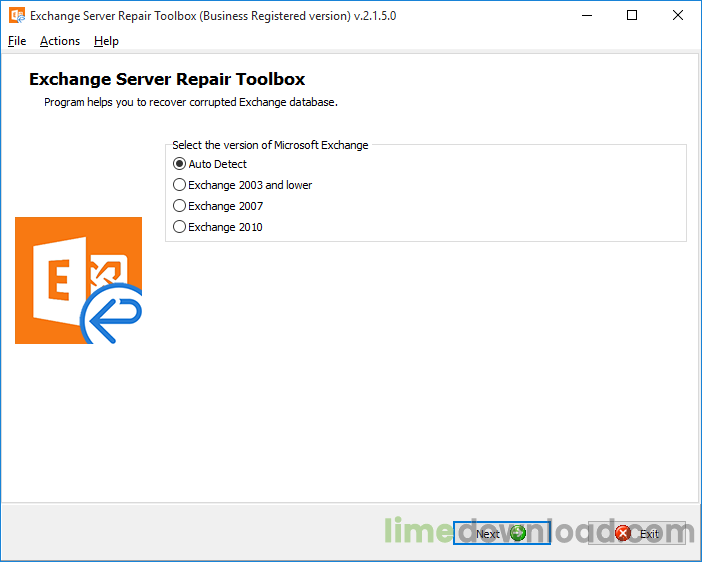
Task: Click the 'Program helps you to recover' description
Action: point(191,102)
